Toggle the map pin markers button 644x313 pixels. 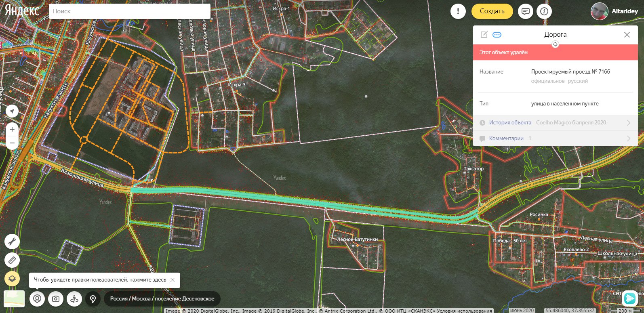(93, 299)
